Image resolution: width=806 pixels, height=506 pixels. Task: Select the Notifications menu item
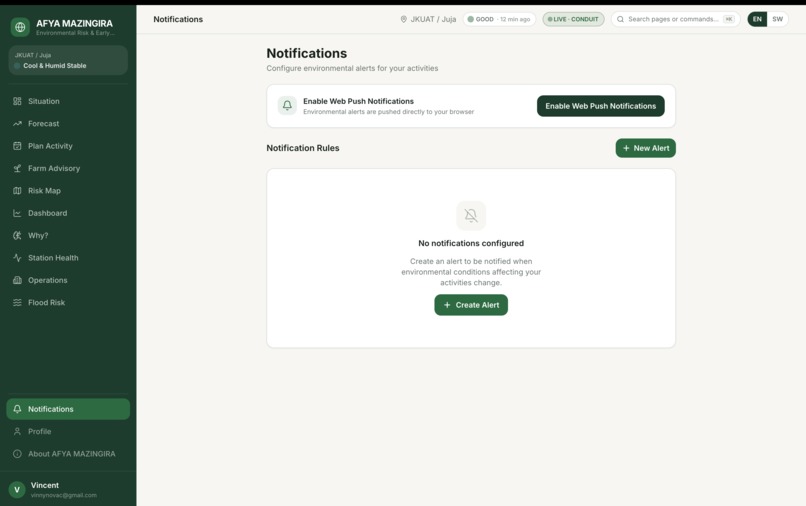(68, 409)
